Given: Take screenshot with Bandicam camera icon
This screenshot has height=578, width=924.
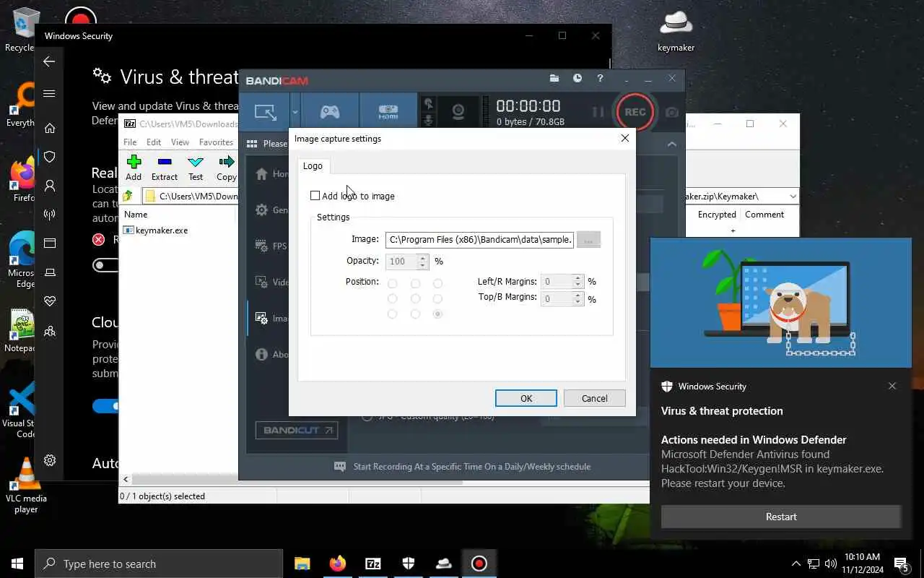Looking at the screenshot, I should tap(672, 112).
